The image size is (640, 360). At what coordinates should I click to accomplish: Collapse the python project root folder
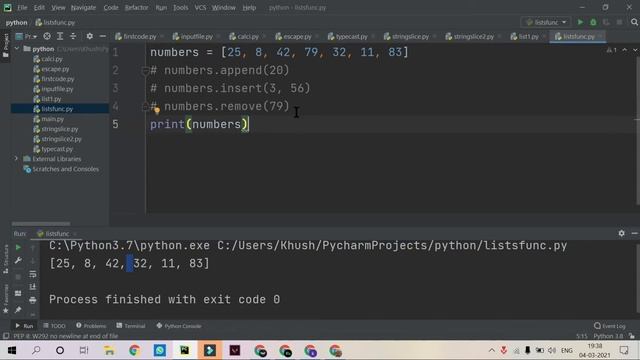[17, 49]
